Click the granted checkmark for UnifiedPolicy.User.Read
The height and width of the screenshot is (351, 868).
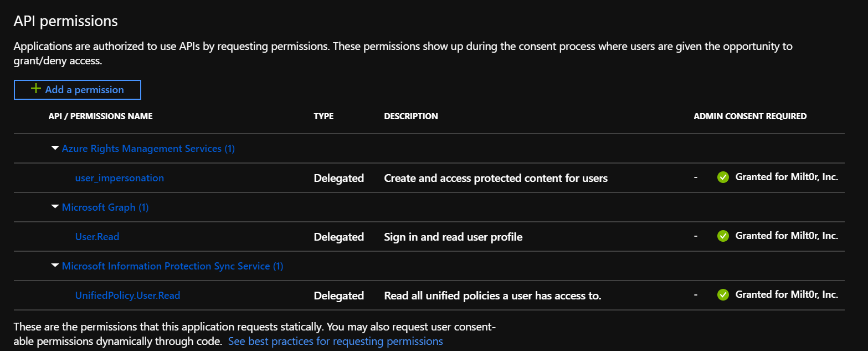(723, 295)
